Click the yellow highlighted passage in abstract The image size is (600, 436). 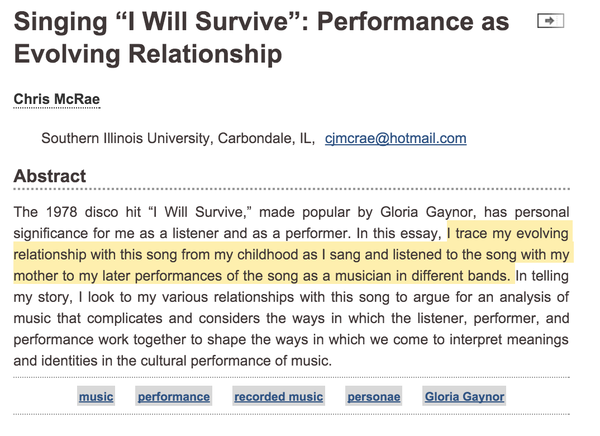pyautogui.click(x=293, y=255)
